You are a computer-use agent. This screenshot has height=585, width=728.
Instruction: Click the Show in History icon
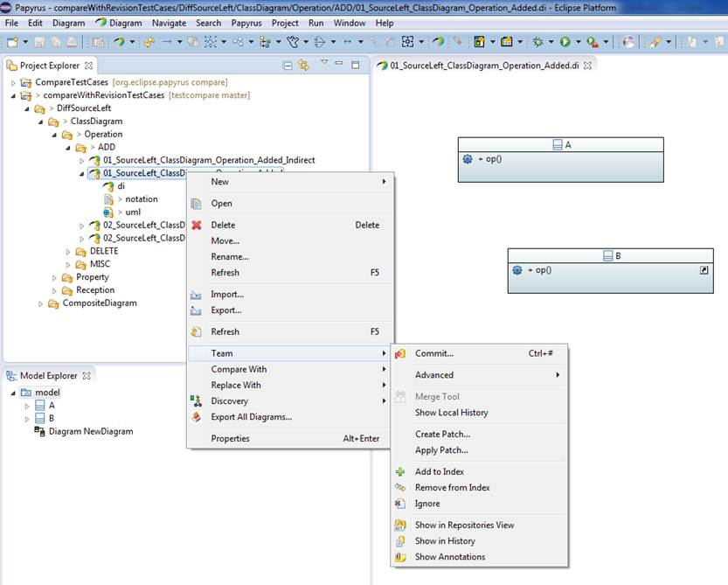click(x=400, y=541)
